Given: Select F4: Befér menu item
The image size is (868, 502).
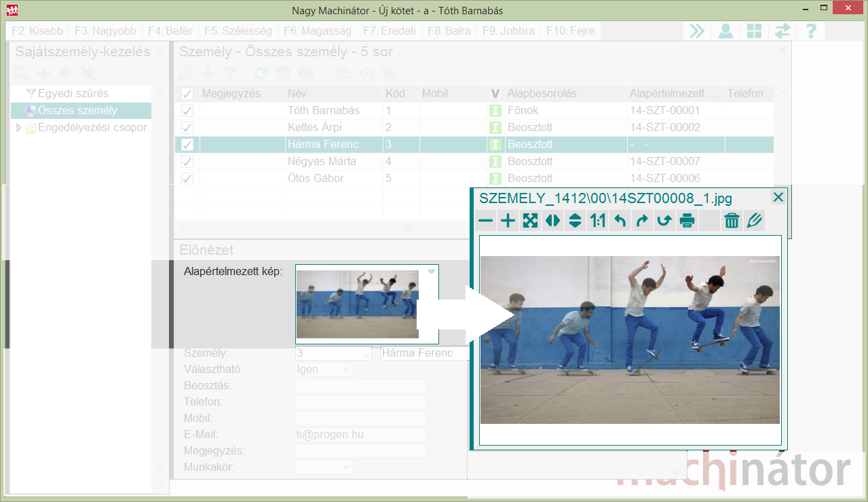Looking at the screenshot, I should [170, 31].
